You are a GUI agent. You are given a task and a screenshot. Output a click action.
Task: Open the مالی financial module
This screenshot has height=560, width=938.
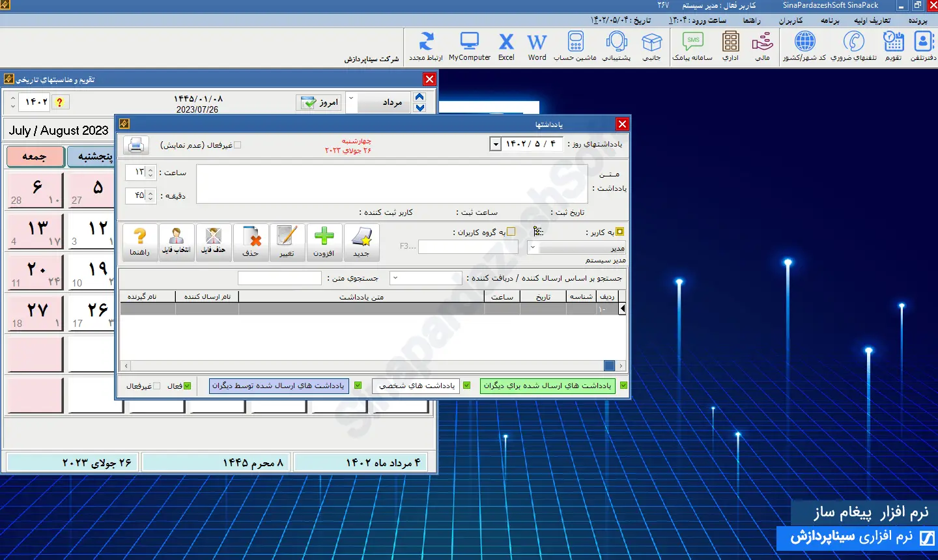pyautogui.click(x=762, y=46)
